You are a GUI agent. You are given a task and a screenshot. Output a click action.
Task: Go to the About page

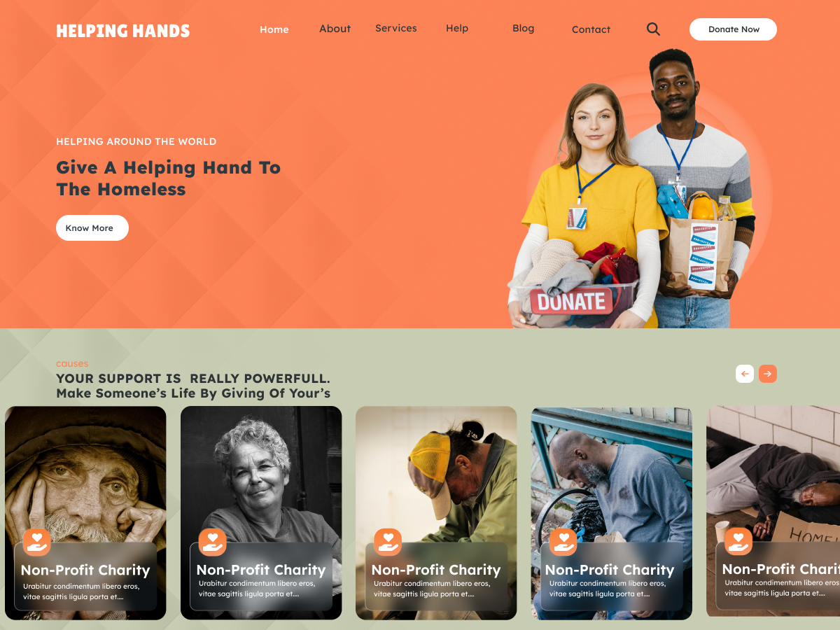point(335,29)
